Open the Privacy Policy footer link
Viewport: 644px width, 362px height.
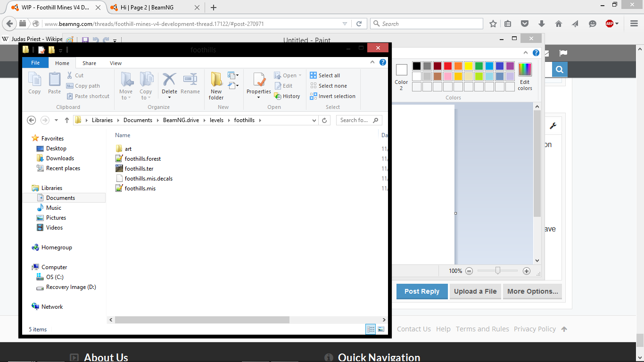535,329
